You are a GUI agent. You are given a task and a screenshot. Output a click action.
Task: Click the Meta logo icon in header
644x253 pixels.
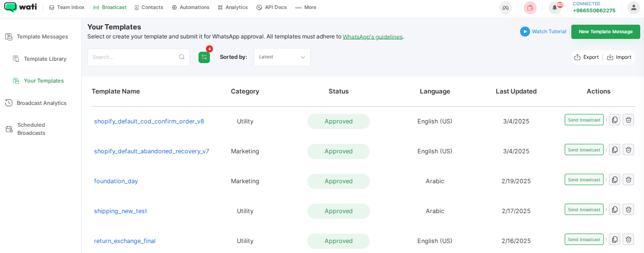point(506,8)
